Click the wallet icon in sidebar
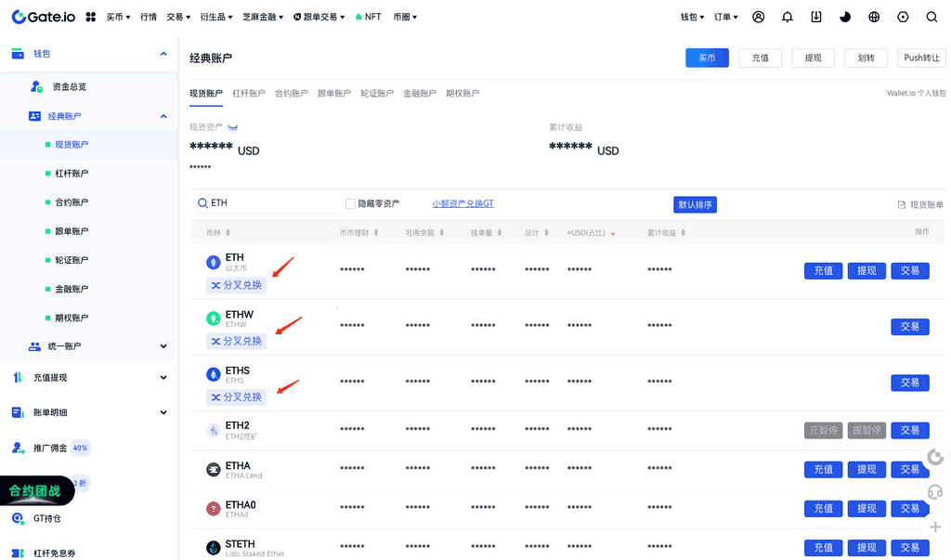 tap(18, 53)
